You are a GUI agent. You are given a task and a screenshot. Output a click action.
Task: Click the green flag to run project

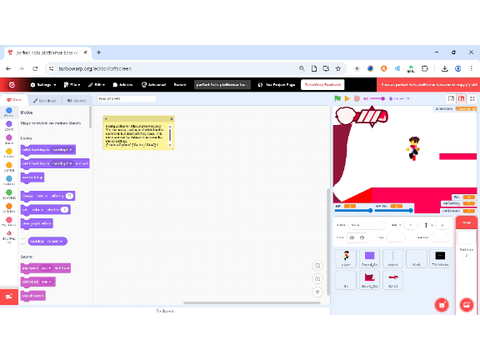click(x=338, y=98)
